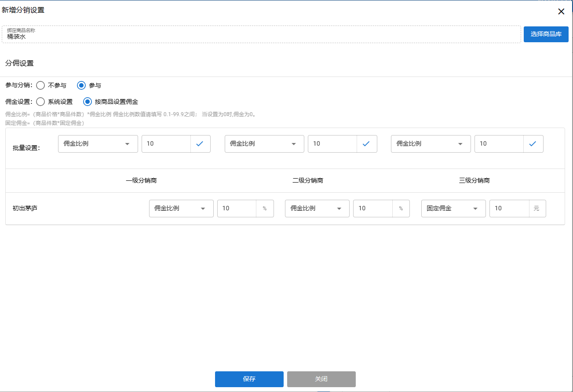Click 选择商品库 button
Viewport: 573px width, 392px height.
546,34
